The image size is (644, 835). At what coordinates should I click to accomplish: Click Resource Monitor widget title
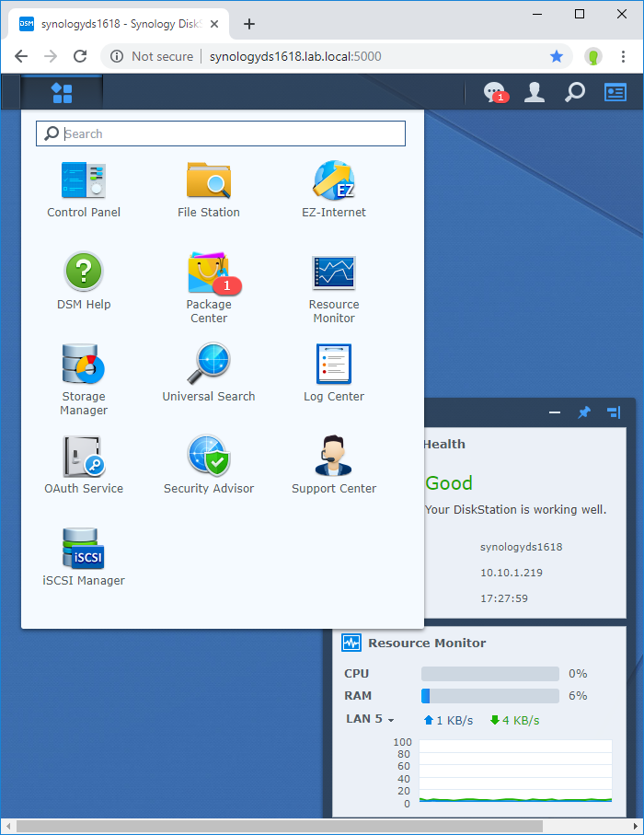[427, 643]
